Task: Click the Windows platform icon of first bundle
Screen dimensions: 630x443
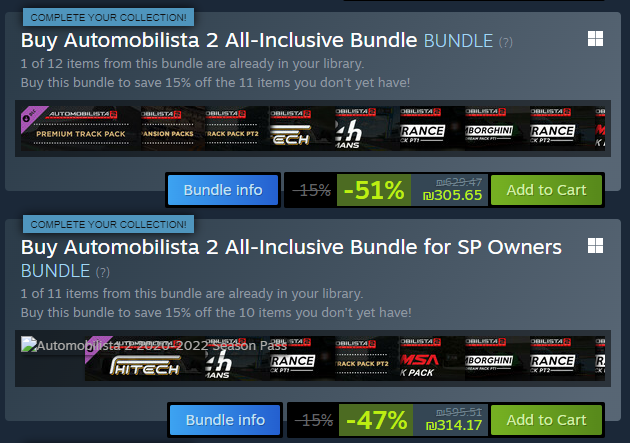Action: click(595, 39)
